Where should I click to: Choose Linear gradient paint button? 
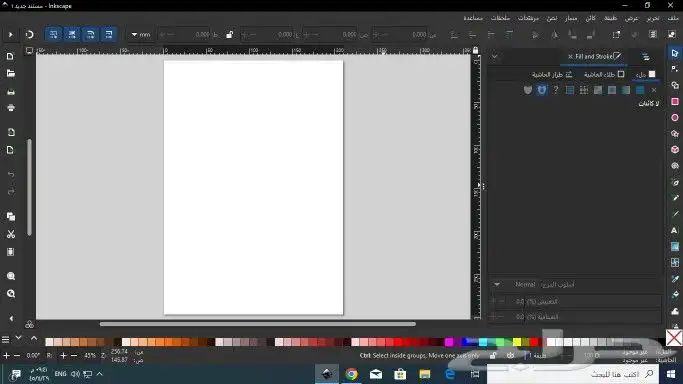click(626, 90)
